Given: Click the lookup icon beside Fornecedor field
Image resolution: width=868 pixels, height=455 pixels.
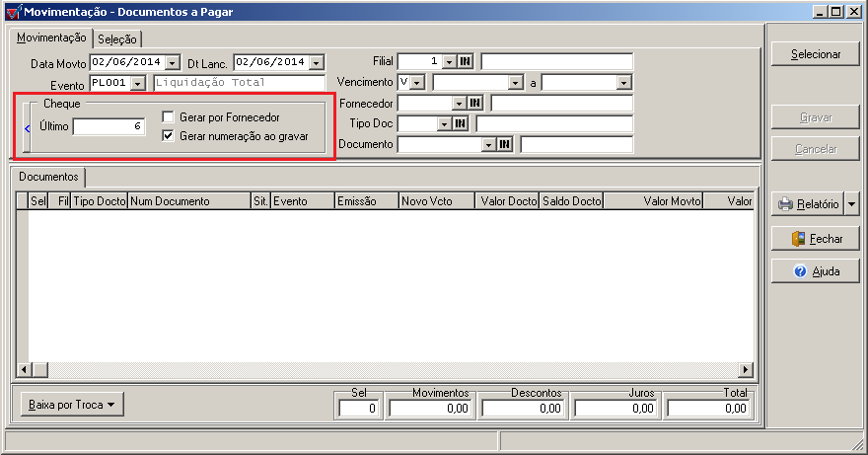Looking at the screenshot, I should 474,103.
